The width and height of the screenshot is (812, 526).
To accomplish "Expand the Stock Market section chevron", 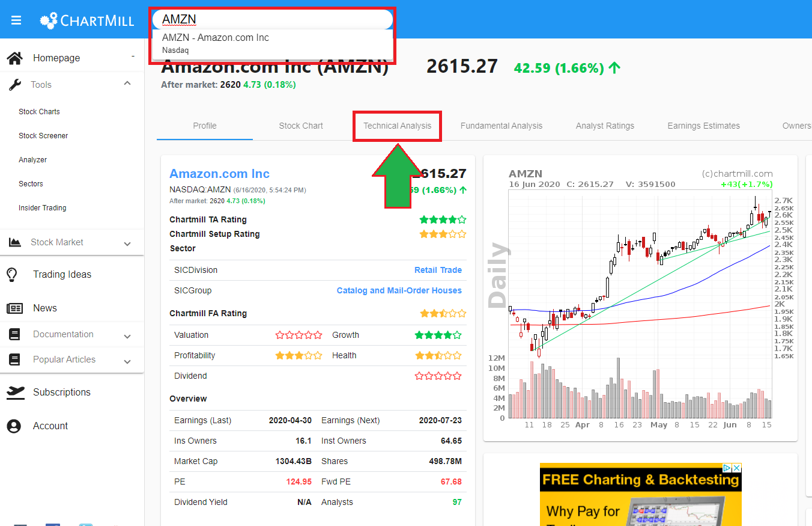I will coord(127,243).
